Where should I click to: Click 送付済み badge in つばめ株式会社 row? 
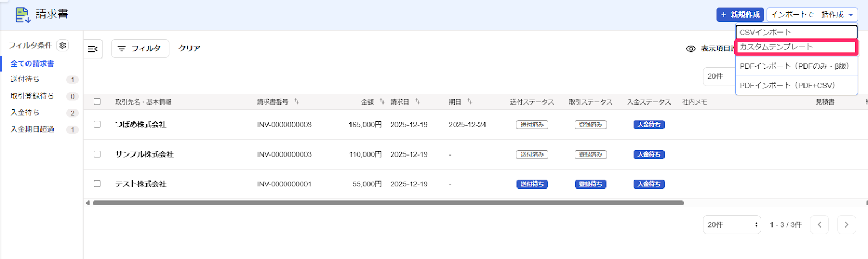pyautogui.click(x=532, y=125)
